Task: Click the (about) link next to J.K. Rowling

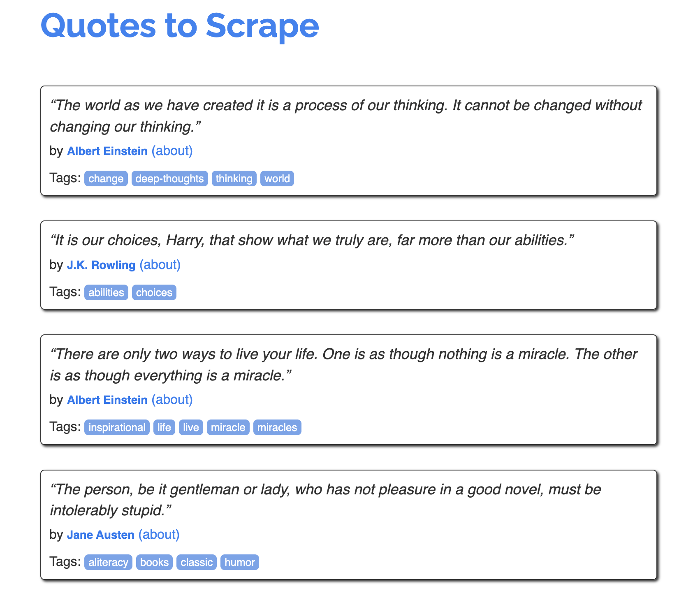Action: [x=160, y=265]
